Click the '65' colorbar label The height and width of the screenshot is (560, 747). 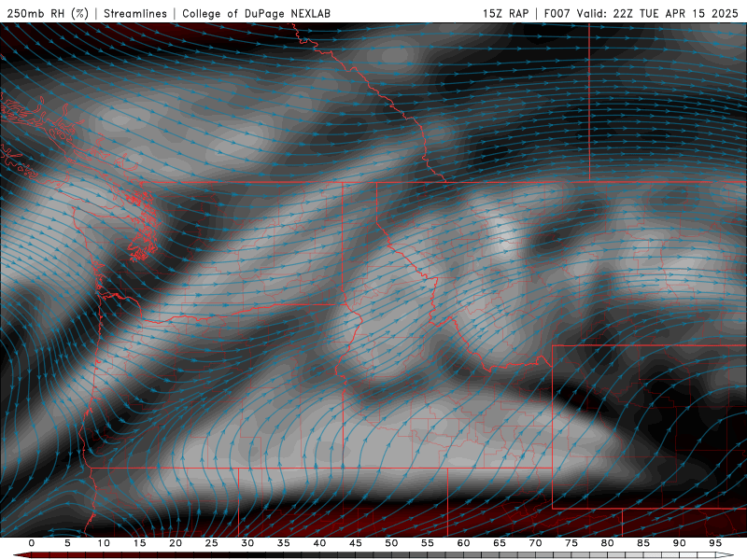[x=500, y=543]
